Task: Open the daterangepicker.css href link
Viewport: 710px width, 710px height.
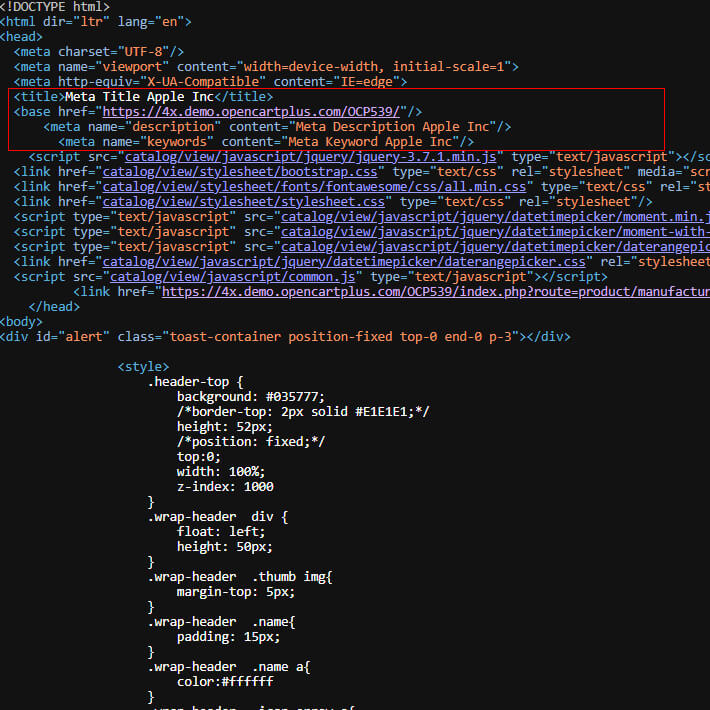Action: (x=344, y=261)
